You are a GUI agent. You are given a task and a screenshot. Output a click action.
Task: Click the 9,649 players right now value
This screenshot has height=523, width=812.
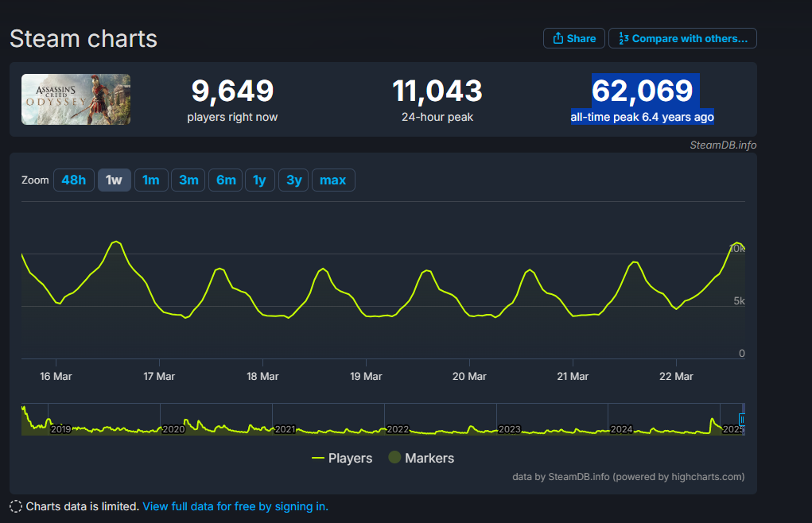coord(232,91)
